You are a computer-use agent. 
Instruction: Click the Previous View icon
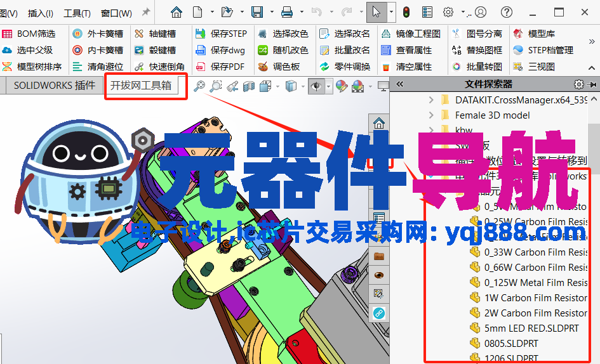coord(232,86)
